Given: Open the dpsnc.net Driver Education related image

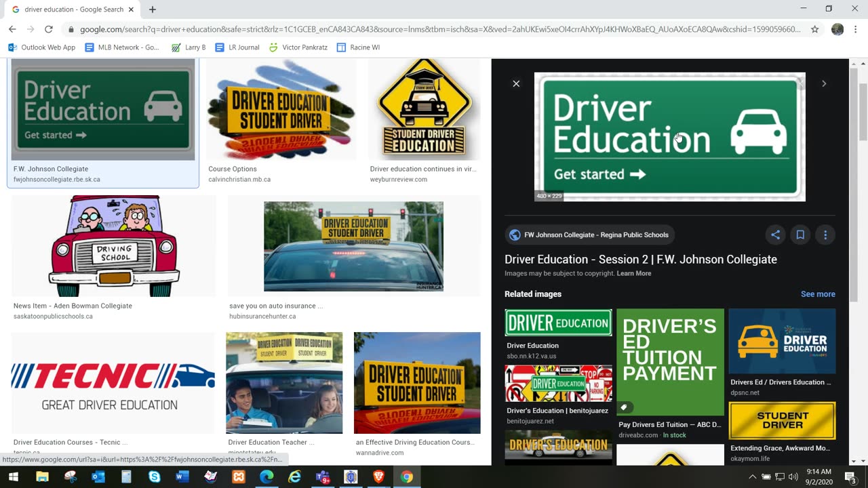Looking at the screenshot, I should coord(782,341).
